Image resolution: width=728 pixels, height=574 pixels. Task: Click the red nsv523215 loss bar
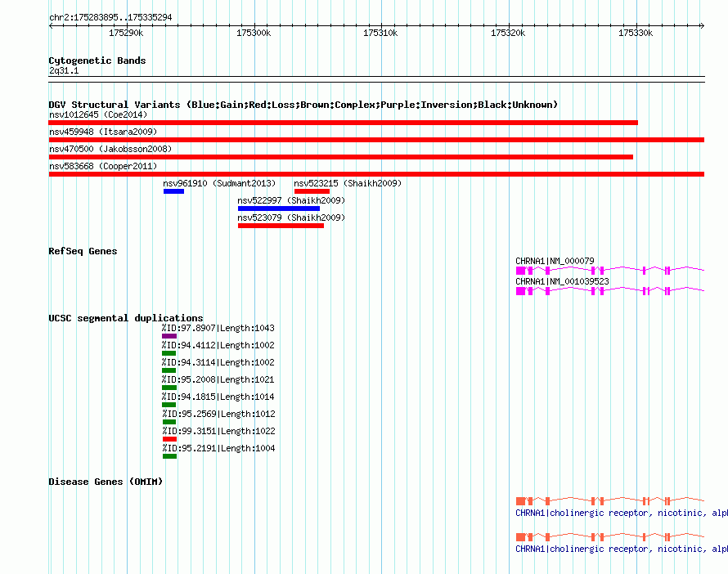click(312, 191)
